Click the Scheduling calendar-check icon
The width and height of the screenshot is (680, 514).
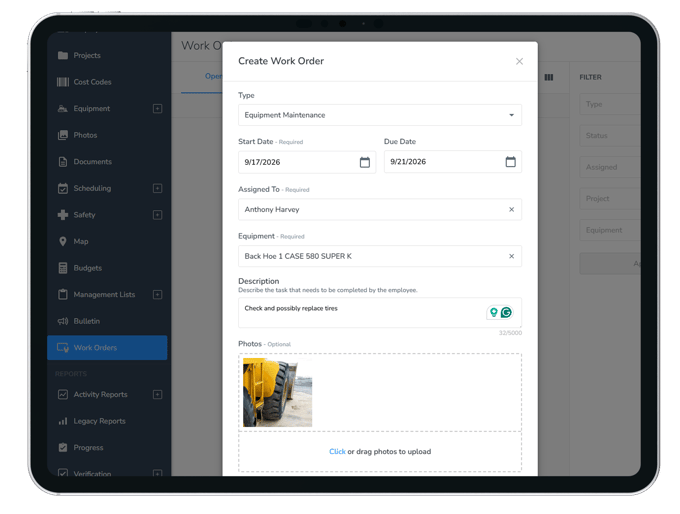[63, 188]
